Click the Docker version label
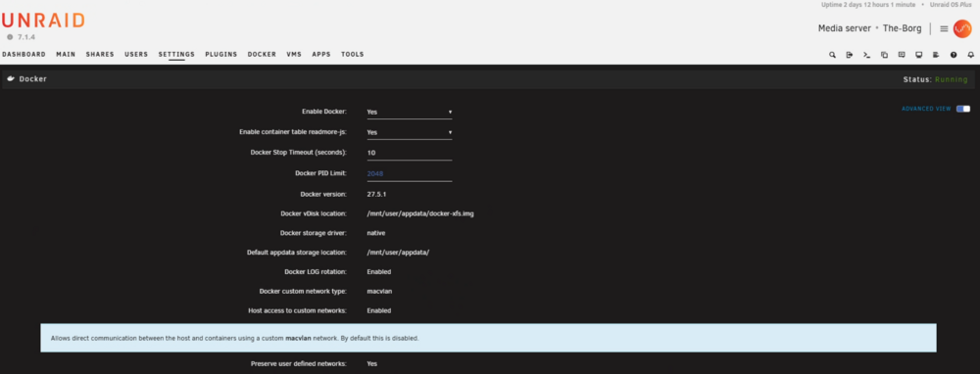980x374 pixels. [x=323, y=194]
